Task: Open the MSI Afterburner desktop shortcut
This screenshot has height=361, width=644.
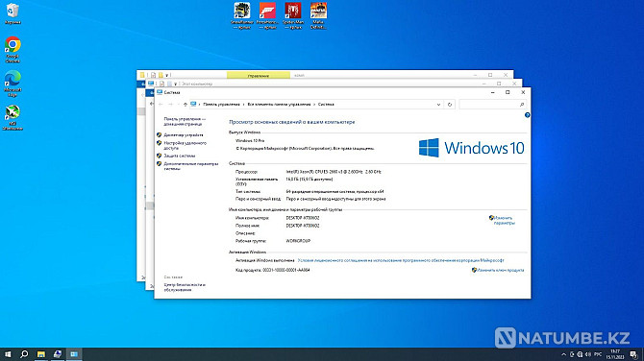Action: [x=12, y=117]
